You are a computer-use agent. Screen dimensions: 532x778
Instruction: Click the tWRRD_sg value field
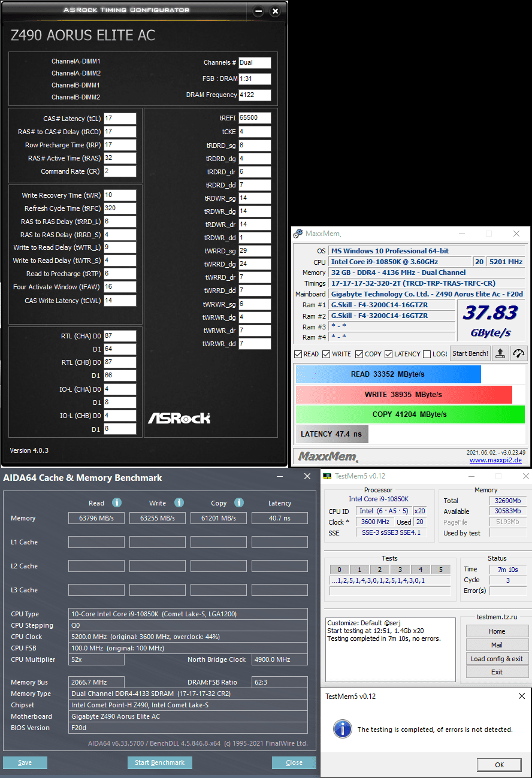(255, 251)
